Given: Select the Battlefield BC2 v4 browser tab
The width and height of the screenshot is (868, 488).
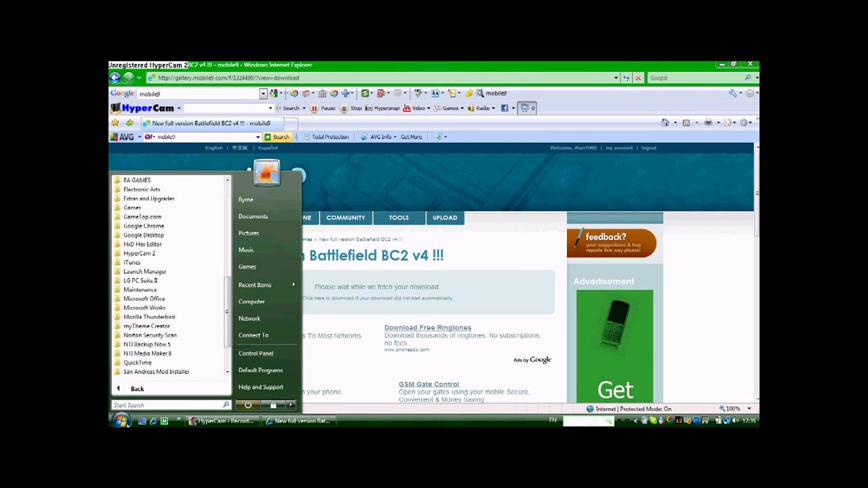Looking at the screenshot, I should click(x=211, y=123).
